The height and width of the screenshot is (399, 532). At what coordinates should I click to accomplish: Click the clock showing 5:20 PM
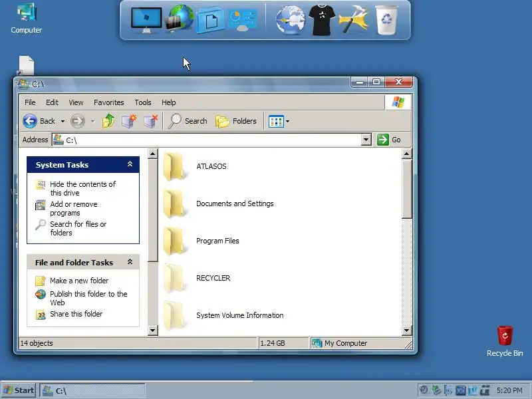click(x=509, y=390)
